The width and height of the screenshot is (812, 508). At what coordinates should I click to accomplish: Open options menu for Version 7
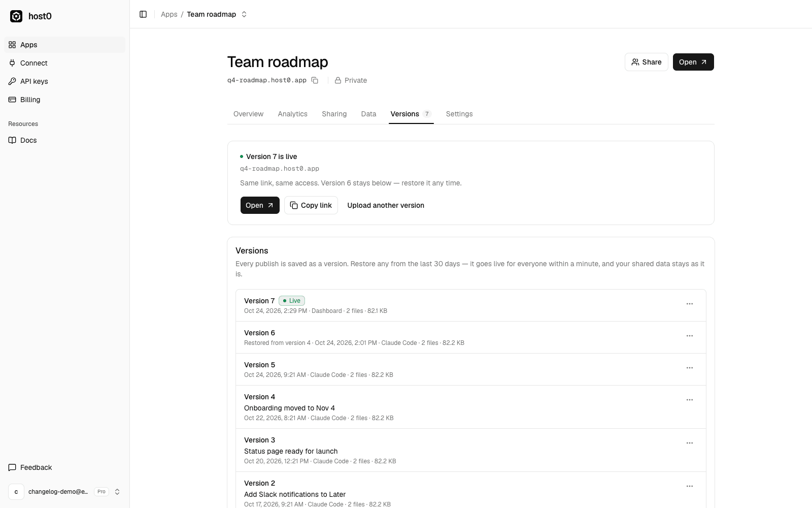(x=690, y=304)
